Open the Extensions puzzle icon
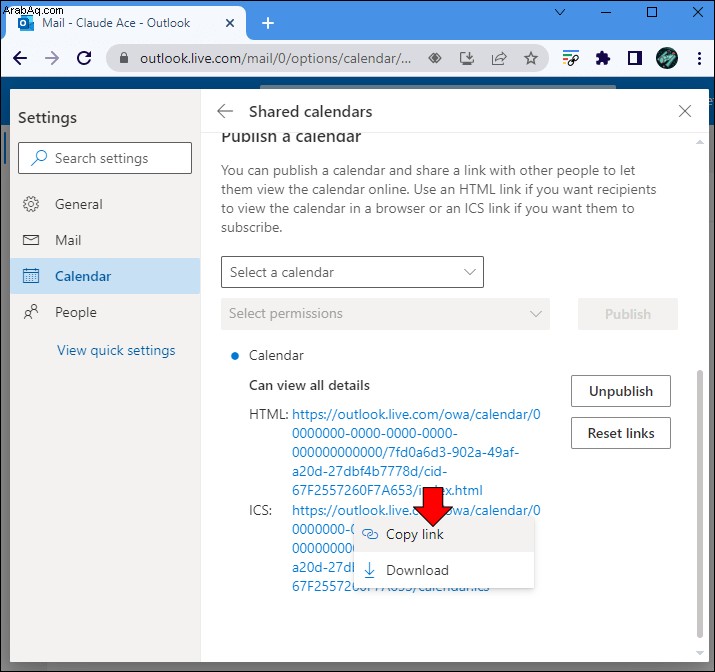This screenshot has height=672, width=715. tap(602, 58)
